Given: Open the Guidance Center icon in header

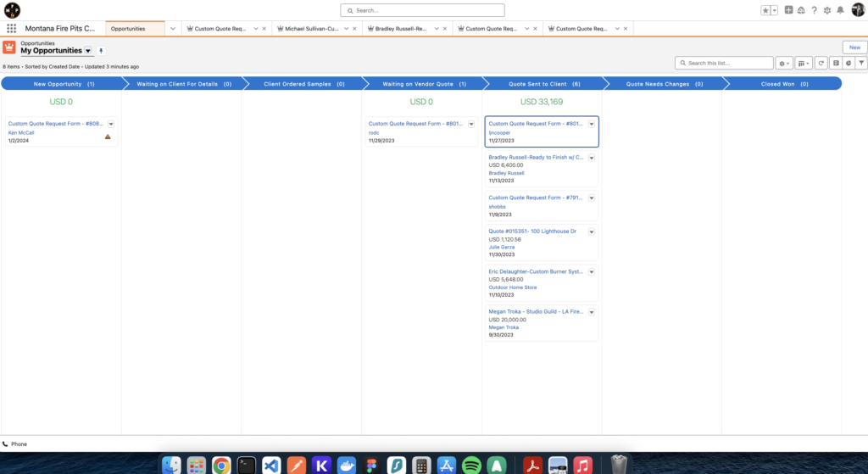Looking at the screenshot, I should click(x=801, y=10).
